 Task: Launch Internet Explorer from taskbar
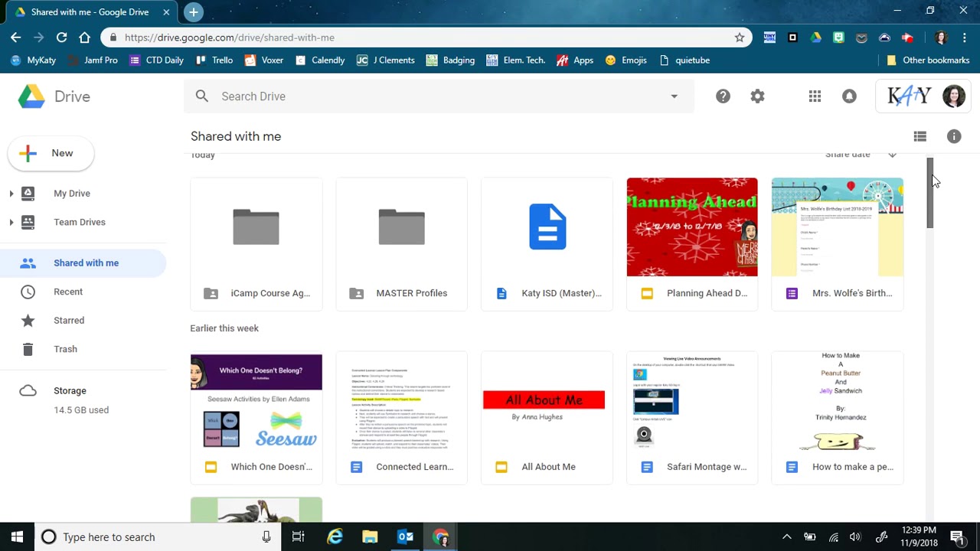335,537
